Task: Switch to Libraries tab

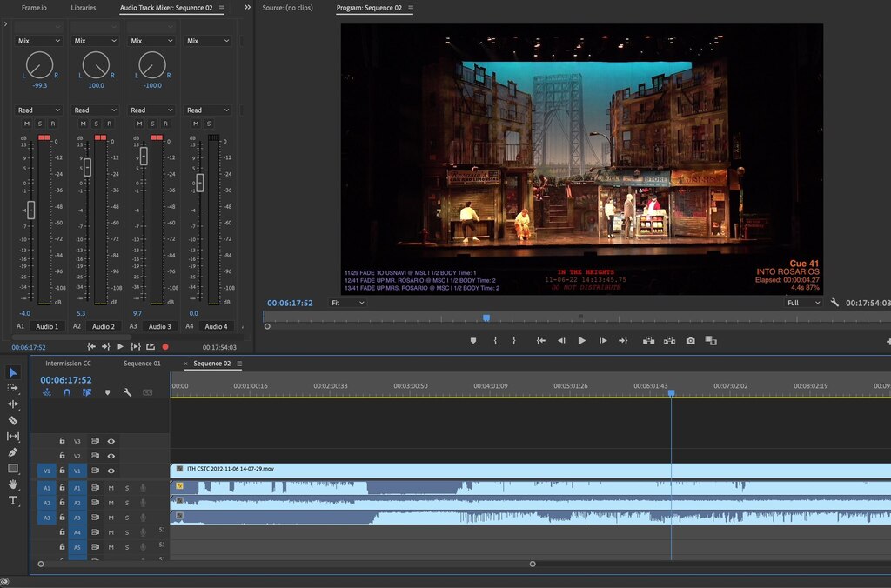Action: tap(83, 8)
